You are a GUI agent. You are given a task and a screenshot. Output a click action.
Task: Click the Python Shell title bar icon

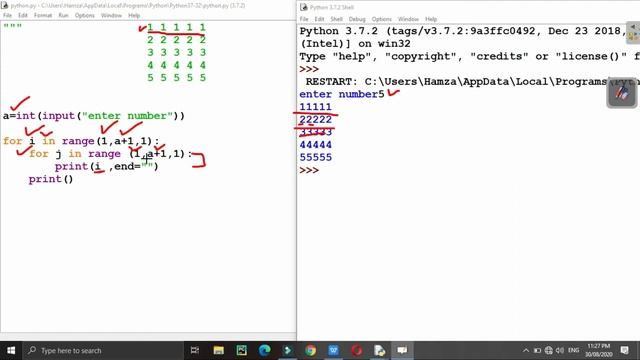coord(304,7)
